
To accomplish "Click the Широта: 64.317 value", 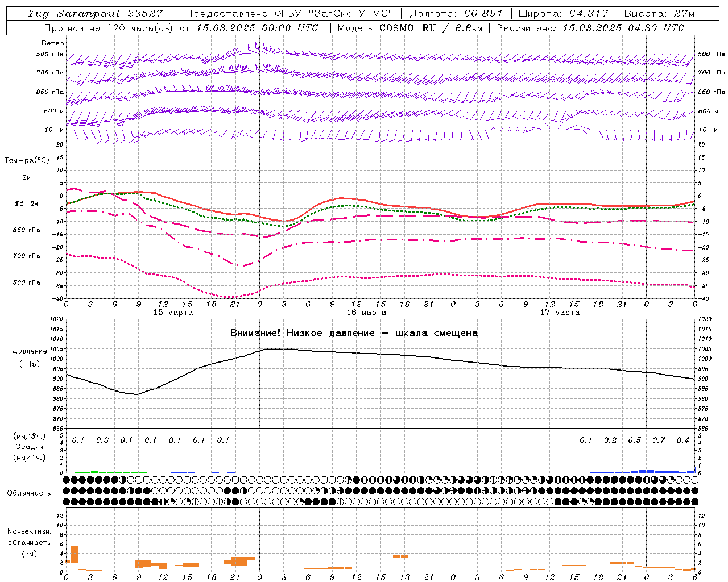I will tap(563, 14).
